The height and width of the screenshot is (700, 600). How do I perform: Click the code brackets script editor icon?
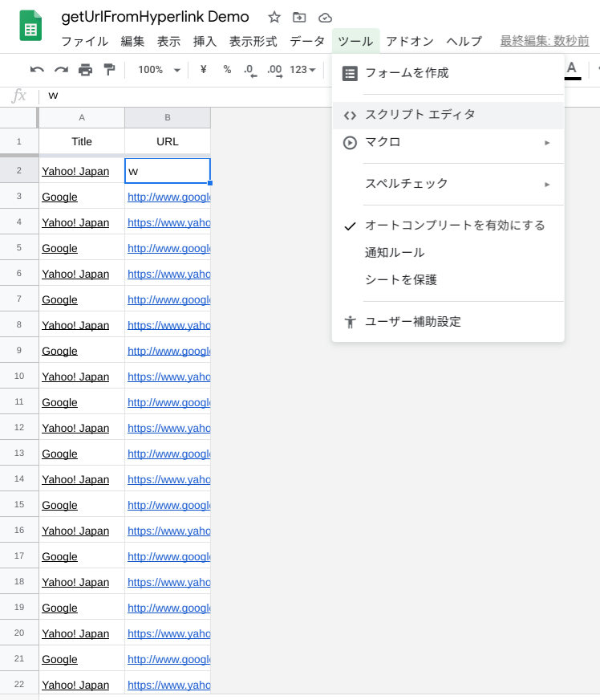(350, 116)
